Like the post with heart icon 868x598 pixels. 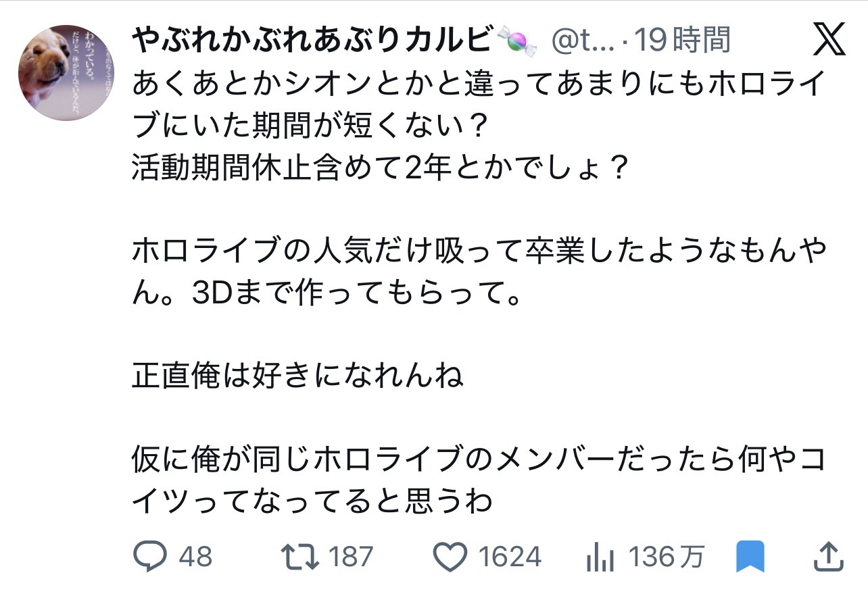[x=450, y=557]
